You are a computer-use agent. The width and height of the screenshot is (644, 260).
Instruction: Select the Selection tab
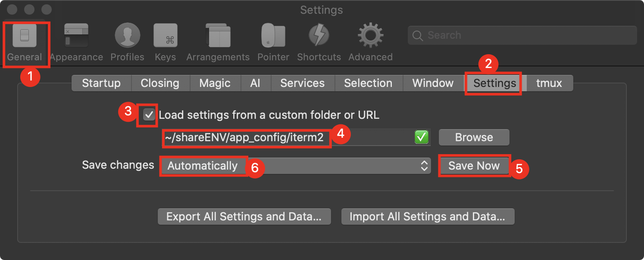[368, 83]
